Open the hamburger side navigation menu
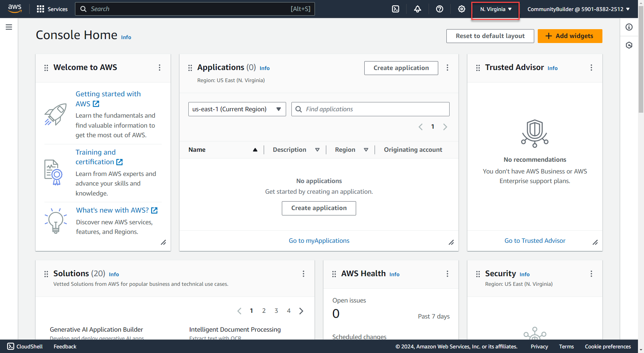 (x=9, y=27)
